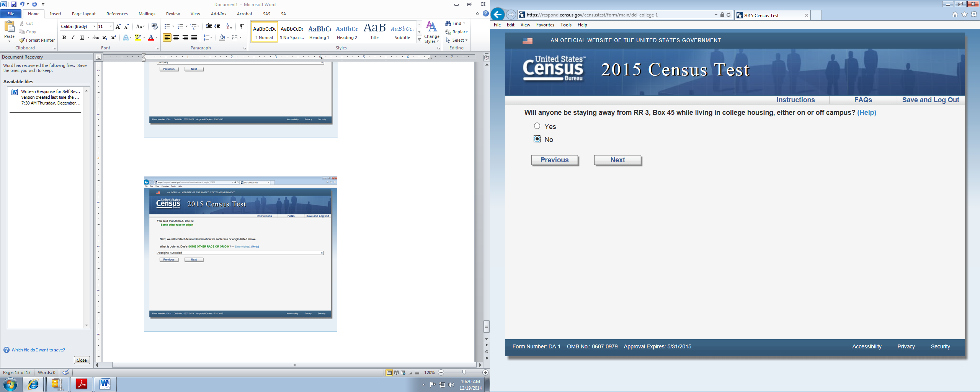Viewport: 980px width, 392px height.
Task: Click the Windows Start button
Action: (x=10, y=384)
